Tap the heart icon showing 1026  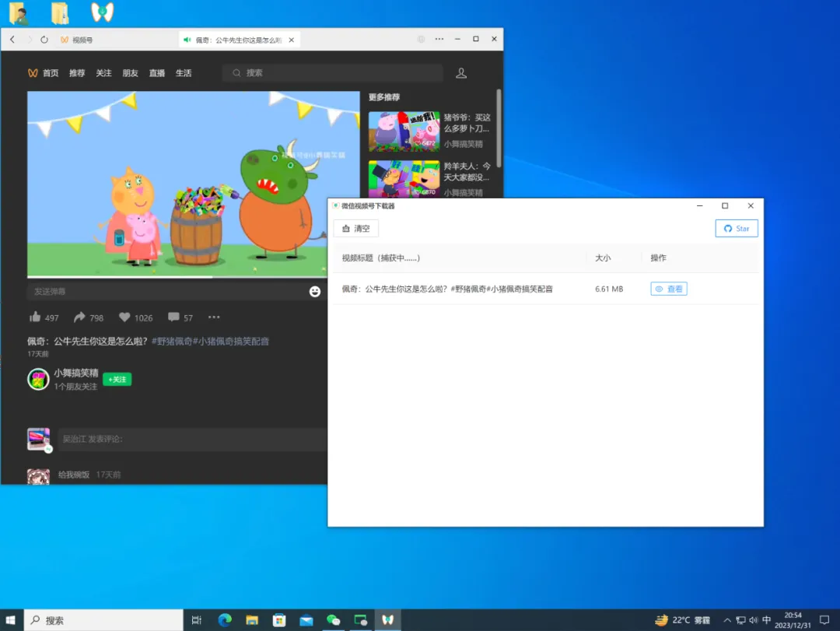[x=124, y=317]
